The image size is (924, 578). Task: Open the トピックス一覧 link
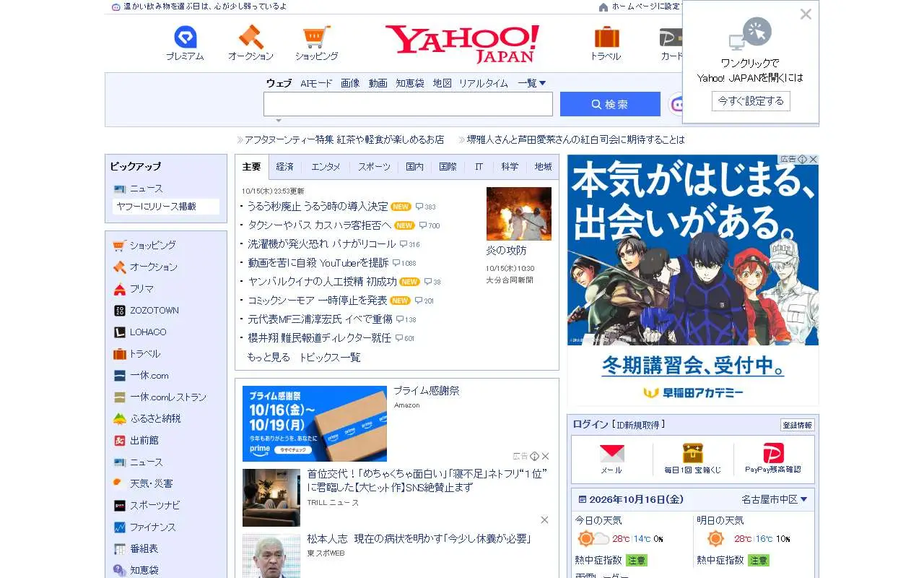pos(330,358)
